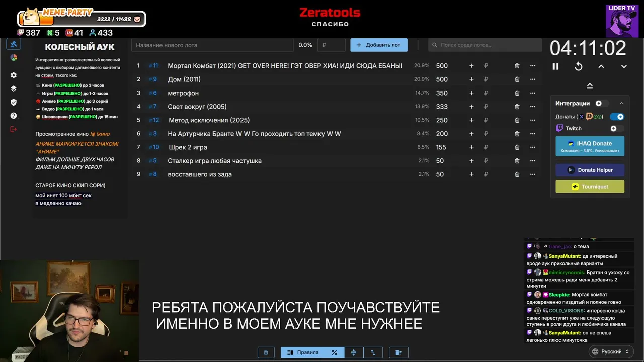Viewport: 644px width, 362px height.
Task: Delete the Сталкер игра lot
Action: (x=517, y=161)
